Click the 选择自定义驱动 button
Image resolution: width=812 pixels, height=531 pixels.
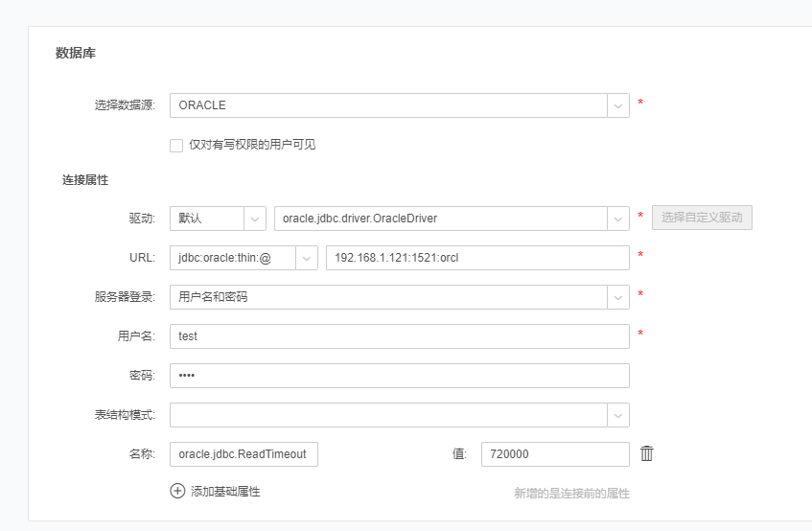pyautogui.click(x=702, y=218)
